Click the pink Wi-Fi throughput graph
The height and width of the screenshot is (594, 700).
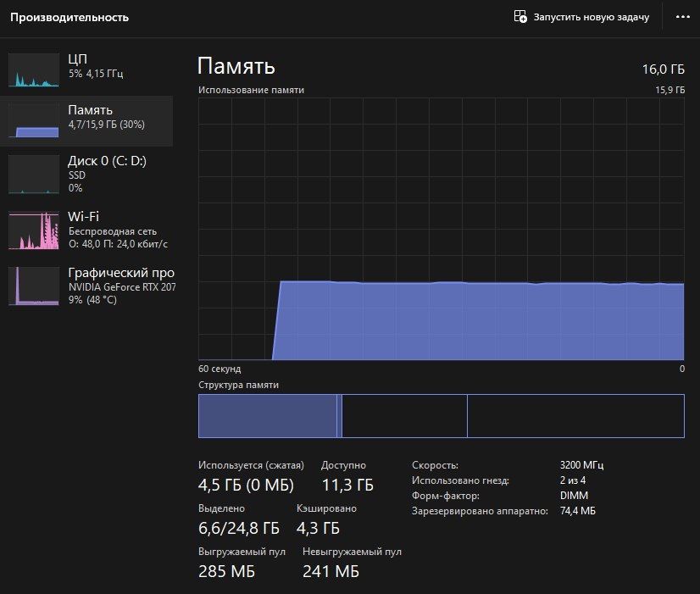tap(34, 230)
